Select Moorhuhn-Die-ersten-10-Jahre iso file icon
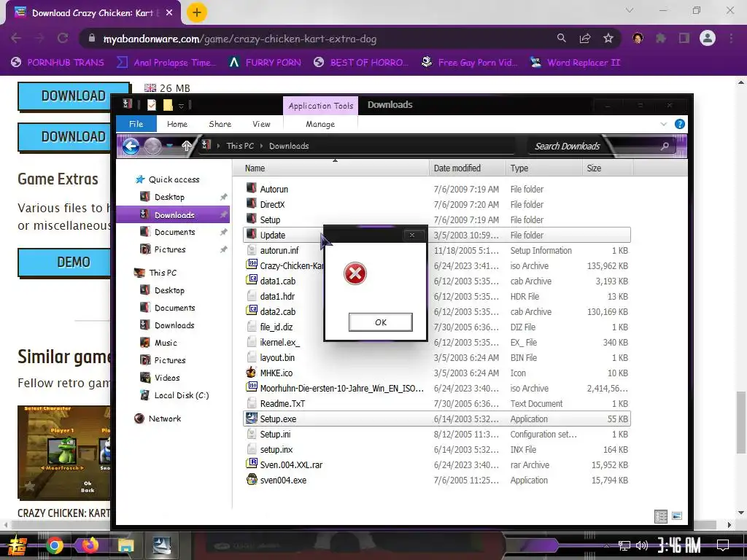Image resolution: width=747 pixels, height=560 pixels. coord(252,388)
